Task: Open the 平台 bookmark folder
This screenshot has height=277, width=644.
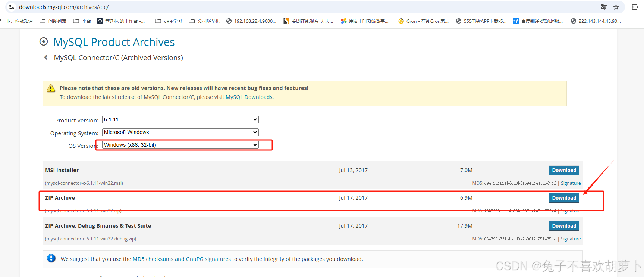Action: (x=82, y=21)
